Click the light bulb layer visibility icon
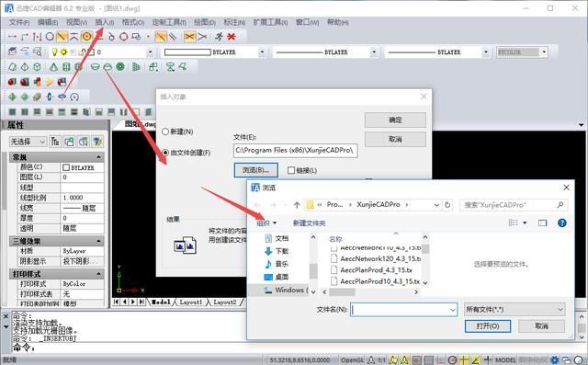This screenshot has height=365, width=588. pos(55,51)
